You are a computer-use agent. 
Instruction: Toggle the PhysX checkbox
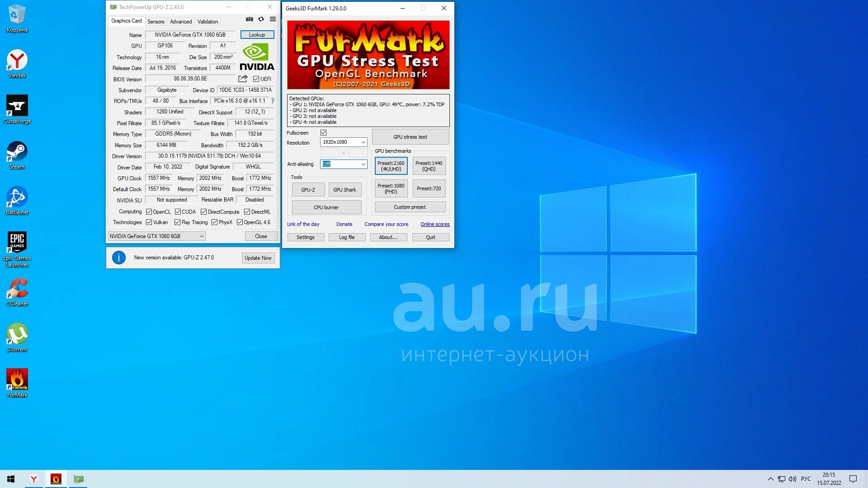click(x=214, y=222)
